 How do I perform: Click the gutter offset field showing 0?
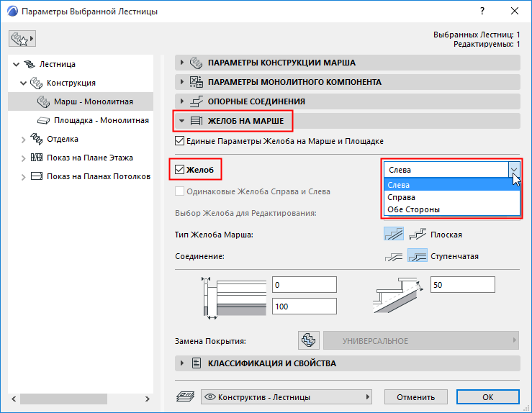click(305, 284)
